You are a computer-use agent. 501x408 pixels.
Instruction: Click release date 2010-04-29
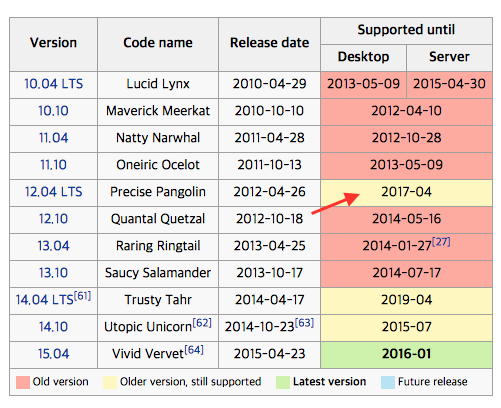tap(269, 84)
